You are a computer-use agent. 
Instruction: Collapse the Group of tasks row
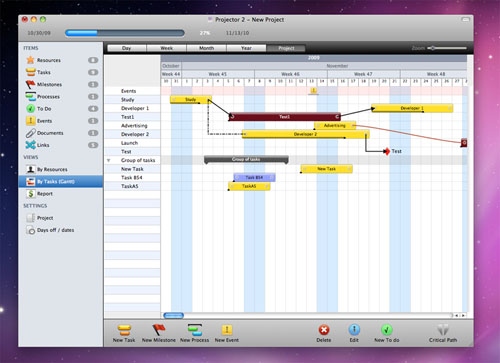(x=108, y=160)
